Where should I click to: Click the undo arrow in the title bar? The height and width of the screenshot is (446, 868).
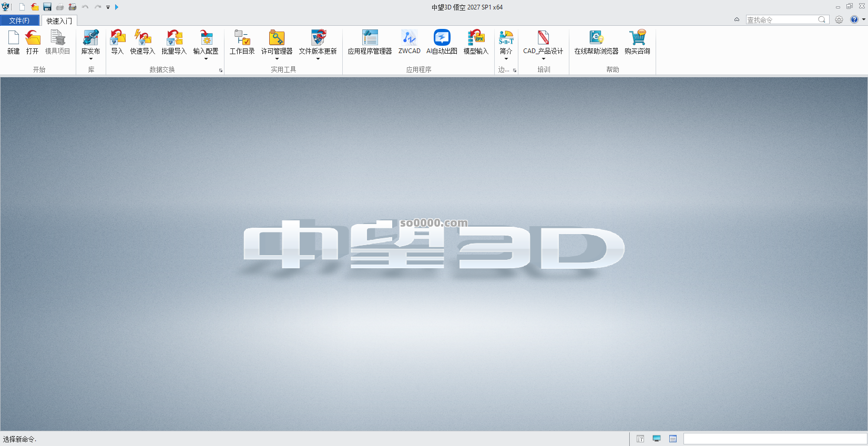click(85, 7)
